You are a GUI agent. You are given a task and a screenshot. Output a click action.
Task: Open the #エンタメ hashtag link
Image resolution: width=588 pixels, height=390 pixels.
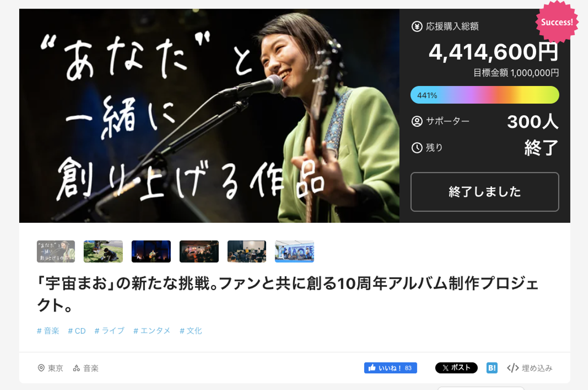(x=152, y=331)
